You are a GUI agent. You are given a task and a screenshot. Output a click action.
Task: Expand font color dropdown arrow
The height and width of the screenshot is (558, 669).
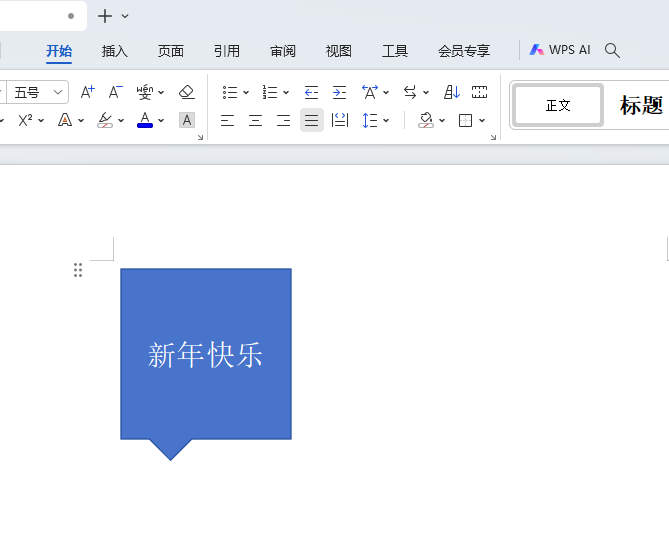pos(161,121)
